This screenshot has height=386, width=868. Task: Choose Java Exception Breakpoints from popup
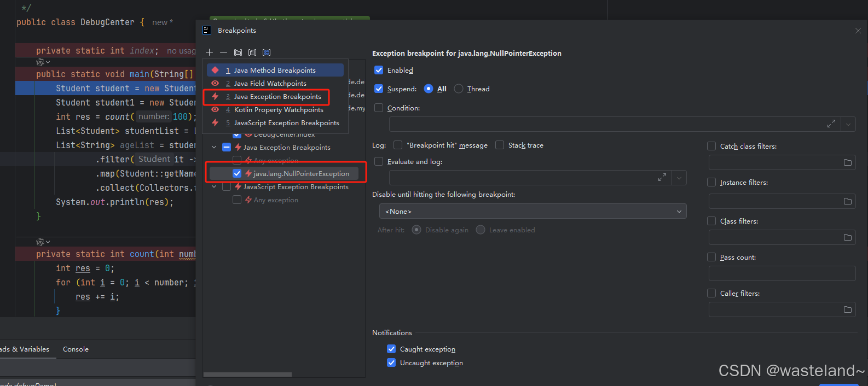tap(275, 96)
